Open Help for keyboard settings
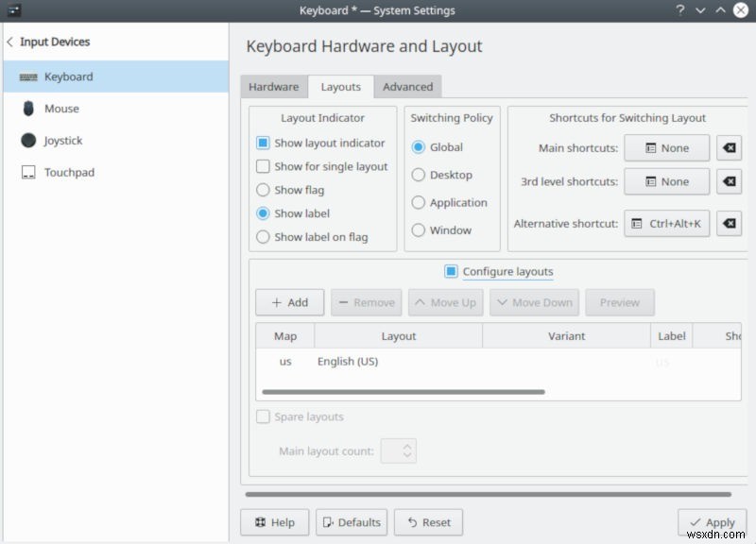Image resolution: width=756 pixels, height=544 pixels. tap(275, 522)
